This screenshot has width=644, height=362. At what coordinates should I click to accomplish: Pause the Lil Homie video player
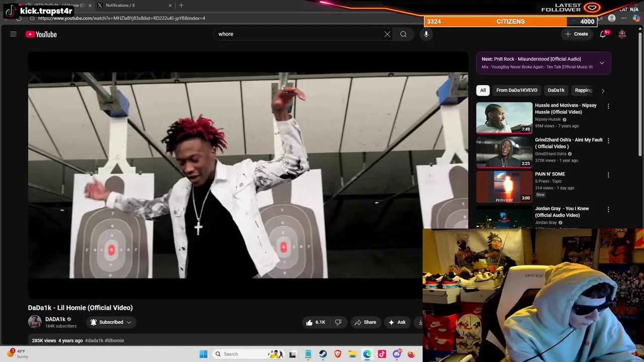tap(248, 176)
